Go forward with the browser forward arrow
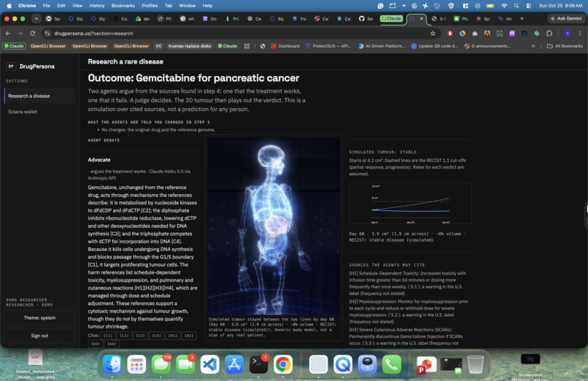This screenshot has height=381, width=588. point(20,34)
